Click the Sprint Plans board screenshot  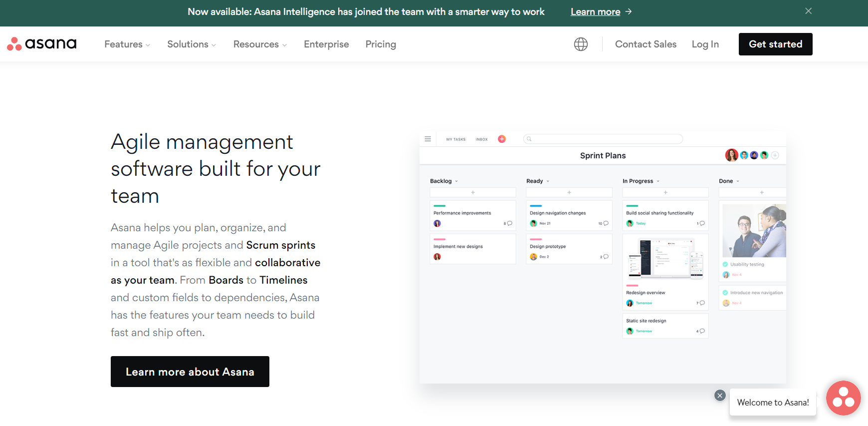click(603, 258)
